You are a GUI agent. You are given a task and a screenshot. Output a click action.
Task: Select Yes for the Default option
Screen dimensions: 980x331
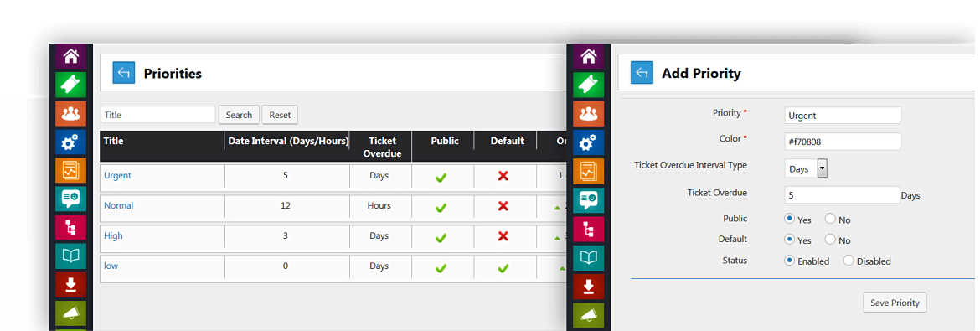pos(789,240)
